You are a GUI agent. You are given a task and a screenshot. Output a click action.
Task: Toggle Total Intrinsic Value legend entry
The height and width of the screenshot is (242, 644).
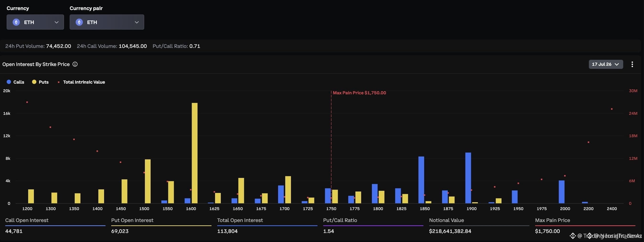(x=81, y=82)
